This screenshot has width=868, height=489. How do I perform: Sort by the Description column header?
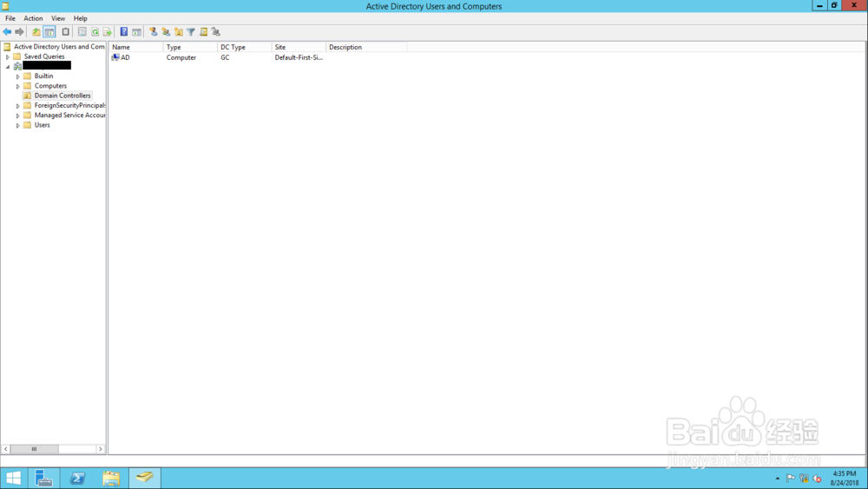[366, 47]
